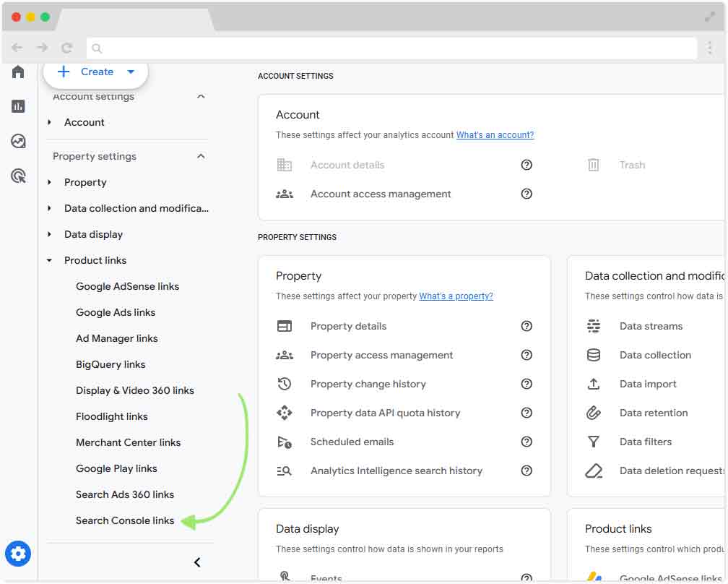Viewport: 728px width, 584px height.
Task: Click the Account details building icon
Action: (x=284, y=165)
